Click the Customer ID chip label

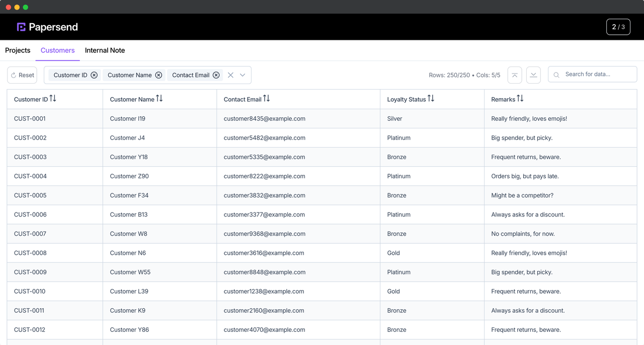point(70,75)
